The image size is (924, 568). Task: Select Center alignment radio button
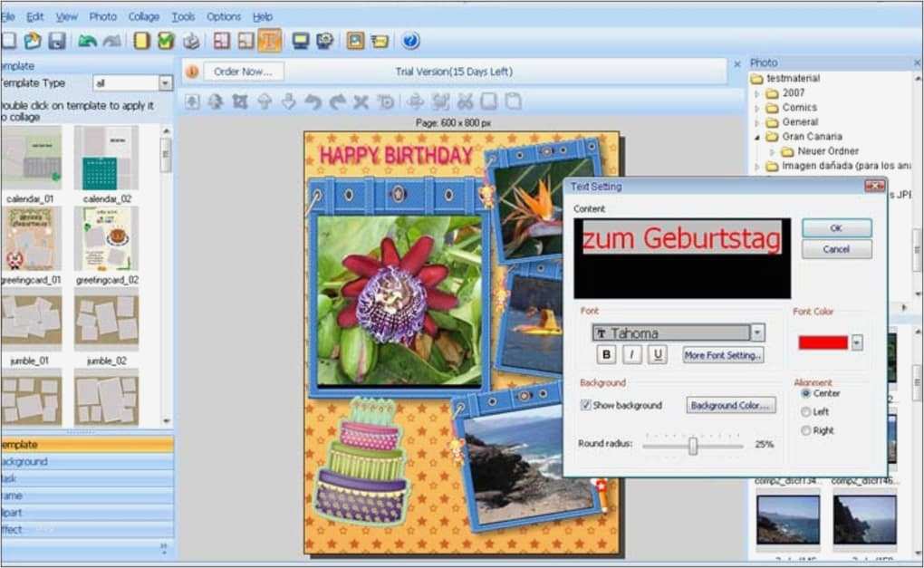point(805,393)
